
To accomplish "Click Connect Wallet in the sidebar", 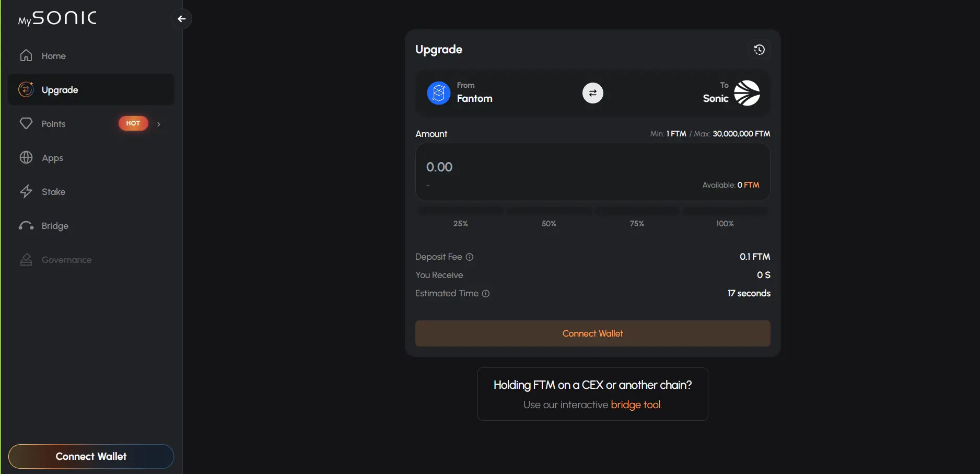I will (91, 456).
